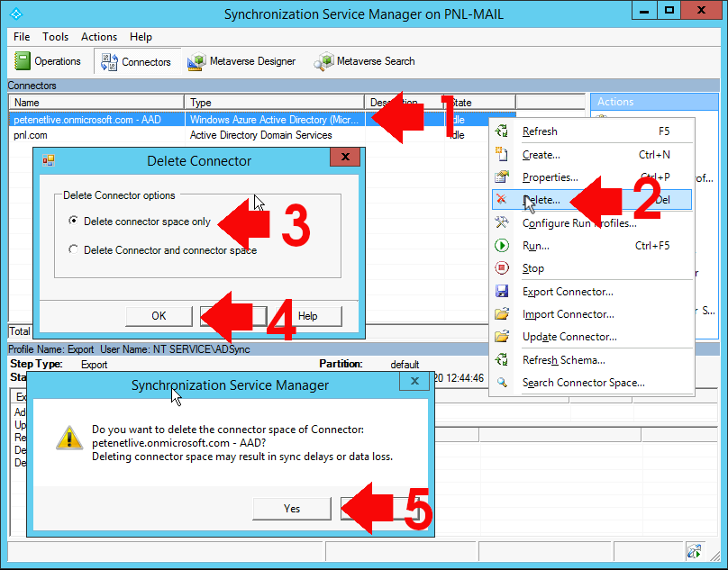Click the 'Profile Name: Export' status text
Screen dimensions: 728x570
51,349
